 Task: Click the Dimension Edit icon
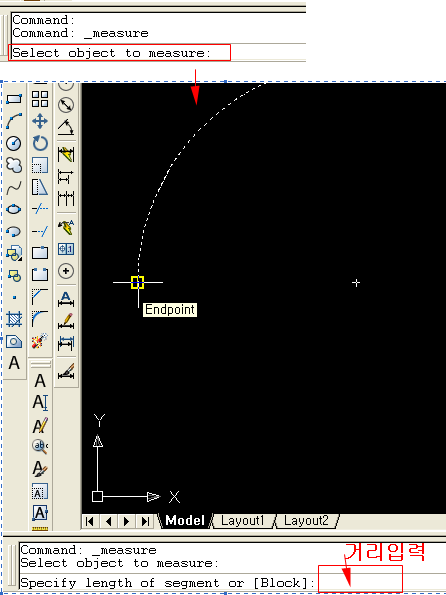(66, 299)
